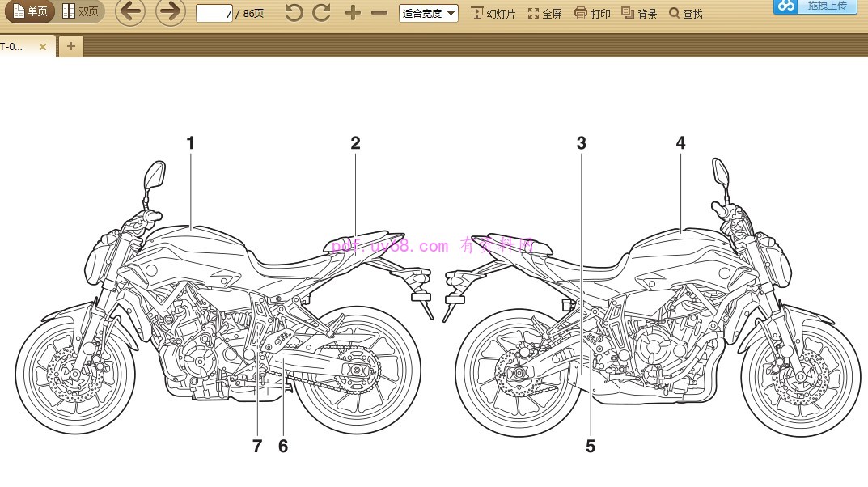The image size is (868, 487).
Task: Go to previous page arrow
Action: click(130, 12)
